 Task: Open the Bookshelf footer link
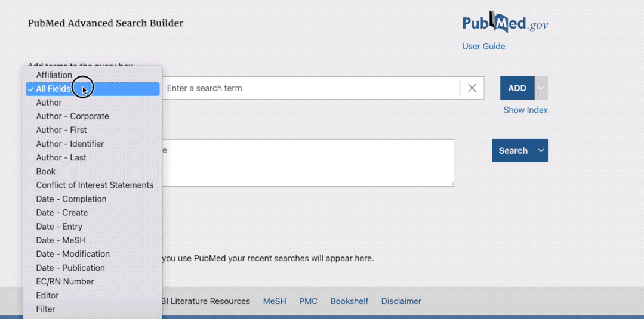coord(349,301)
